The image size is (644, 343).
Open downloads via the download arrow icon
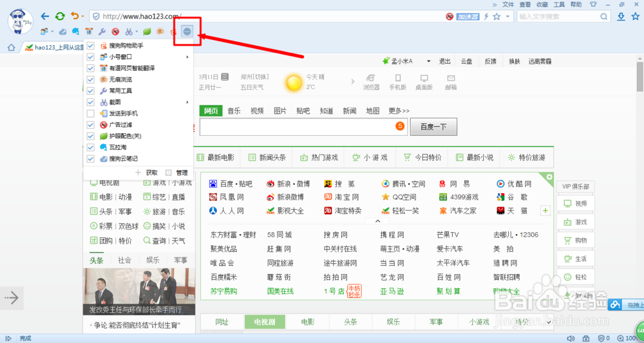[x=621, y=17]
